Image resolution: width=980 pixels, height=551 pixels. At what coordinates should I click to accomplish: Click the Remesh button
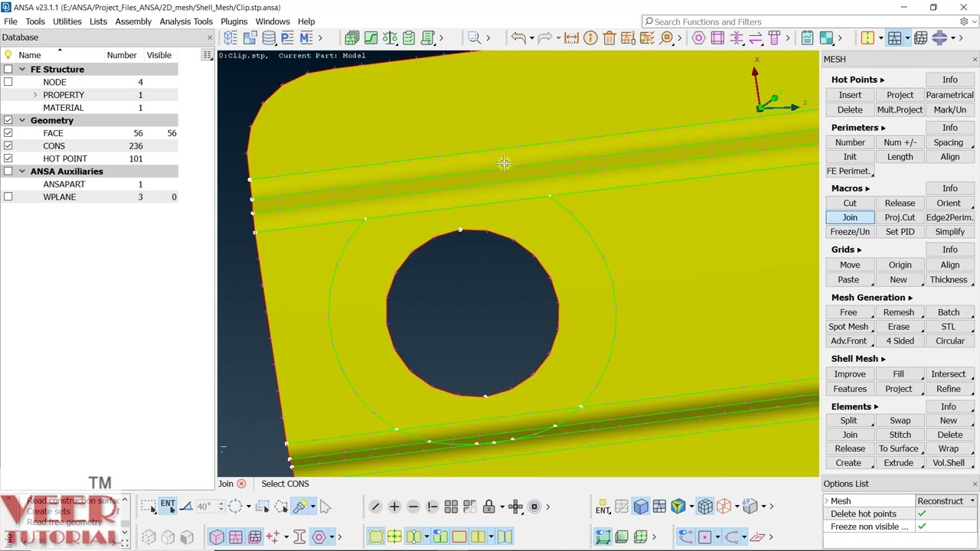tap(899, 312)
